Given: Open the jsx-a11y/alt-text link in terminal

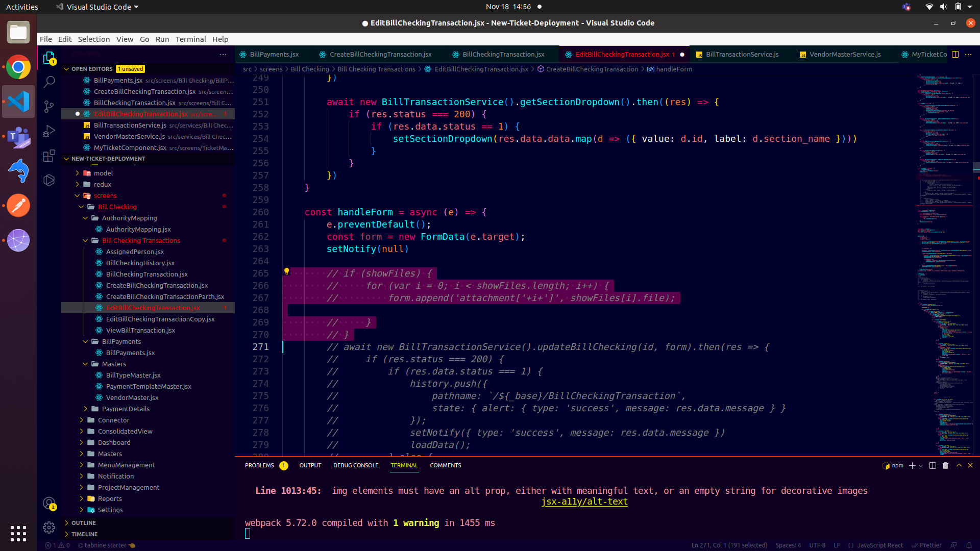Looking at the screenshot, I should coord(584,502).
